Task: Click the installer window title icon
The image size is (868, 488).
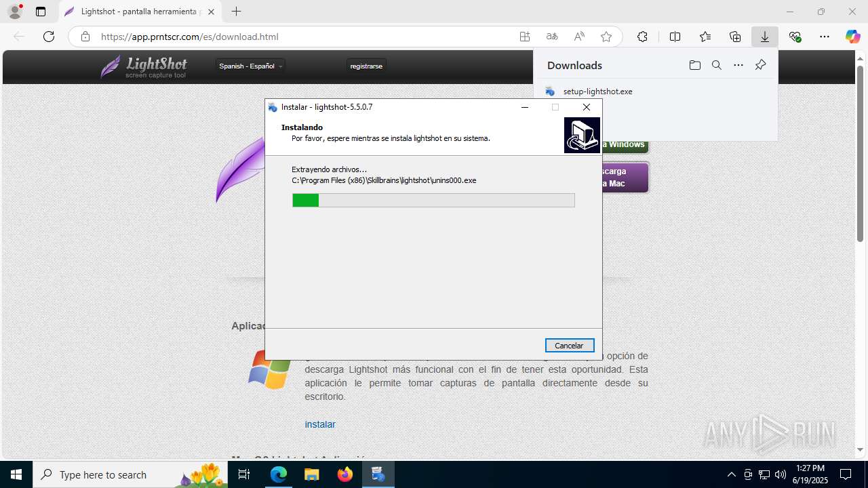Action: click(x=273, y=107)
